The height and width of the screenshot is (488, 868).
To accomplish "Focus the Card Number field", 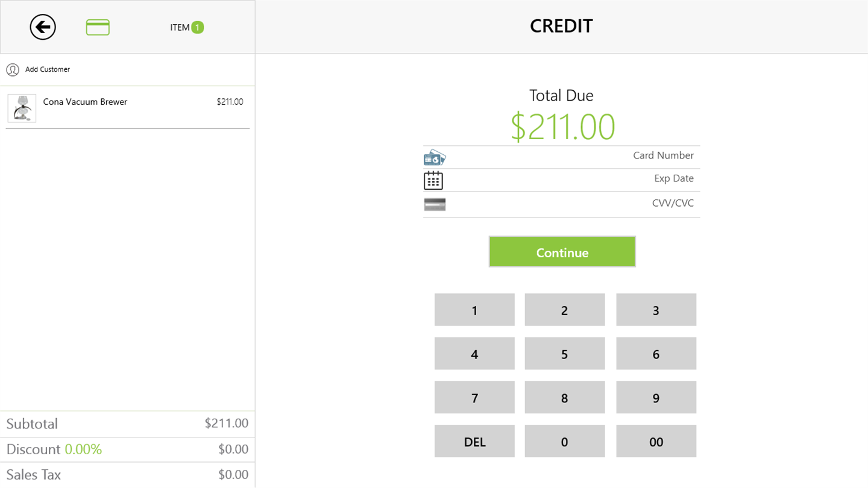I will 573,156.
